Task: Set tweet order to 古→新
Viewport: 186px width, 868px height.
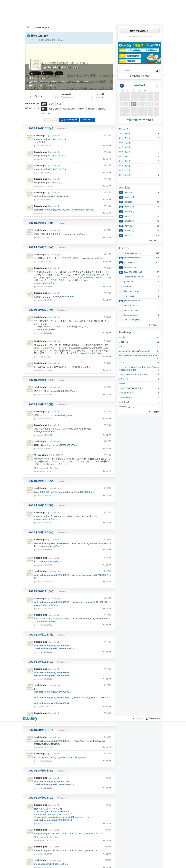Action: [x=59, y=104]
